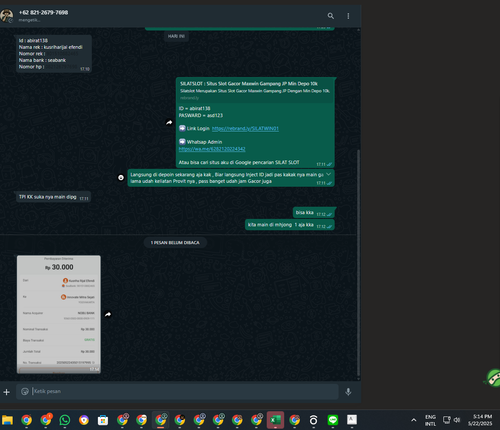
Task: Select the 'Id : abirat138' account details message
Action: tap(53, 54)
